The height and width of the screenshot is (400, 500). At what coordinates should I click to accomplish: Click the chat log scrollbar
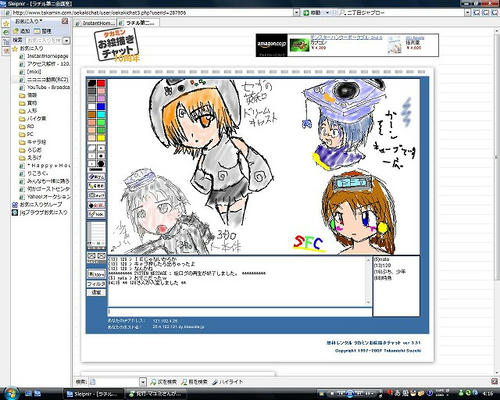(368, 281)
